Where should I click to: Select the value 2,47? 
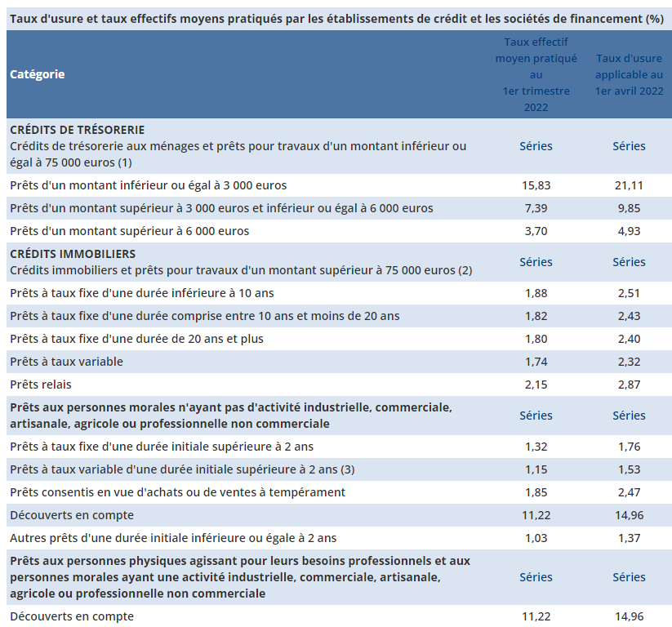tap(629, 492)
